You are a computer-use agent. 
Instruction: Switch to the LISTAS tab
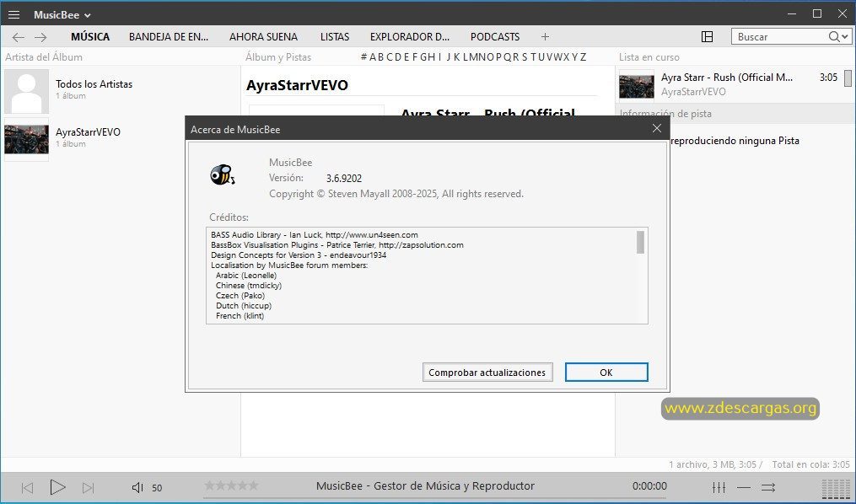[x=335, y=36]
